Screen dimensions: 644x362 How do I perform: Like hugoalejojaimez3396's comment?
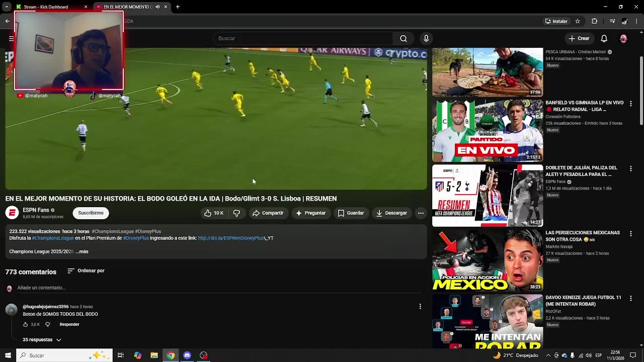click(26, 325)
